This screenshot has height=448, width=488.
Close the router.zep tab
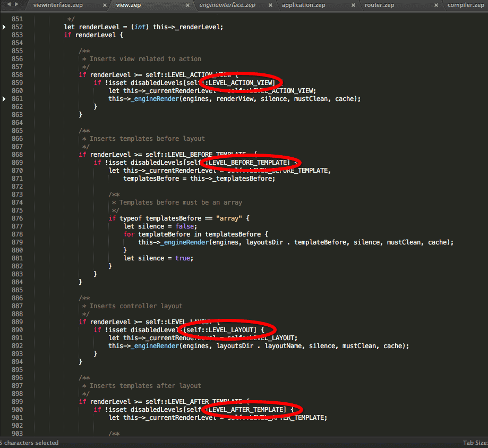pos(436,5)
